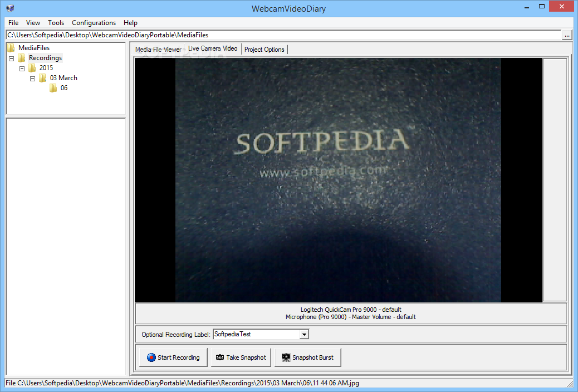This screenshot has height=392, width=578.
Task: Switch to the Project Options tab
Action: pyautogui.click(x=264, y=50)
